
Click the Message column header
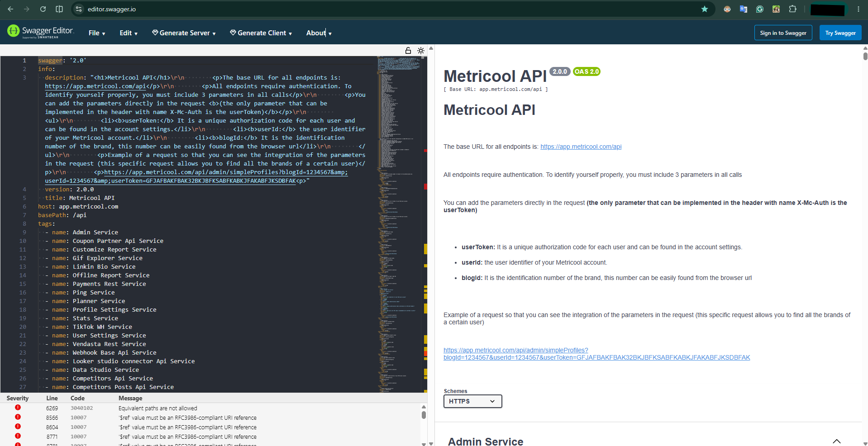pos(130,398)
